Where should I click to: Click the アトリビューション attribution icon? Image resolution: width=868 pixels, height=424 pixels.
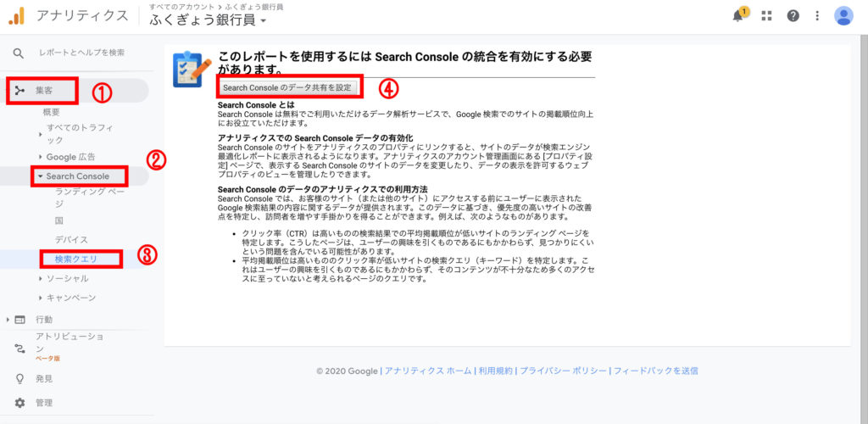20,349
